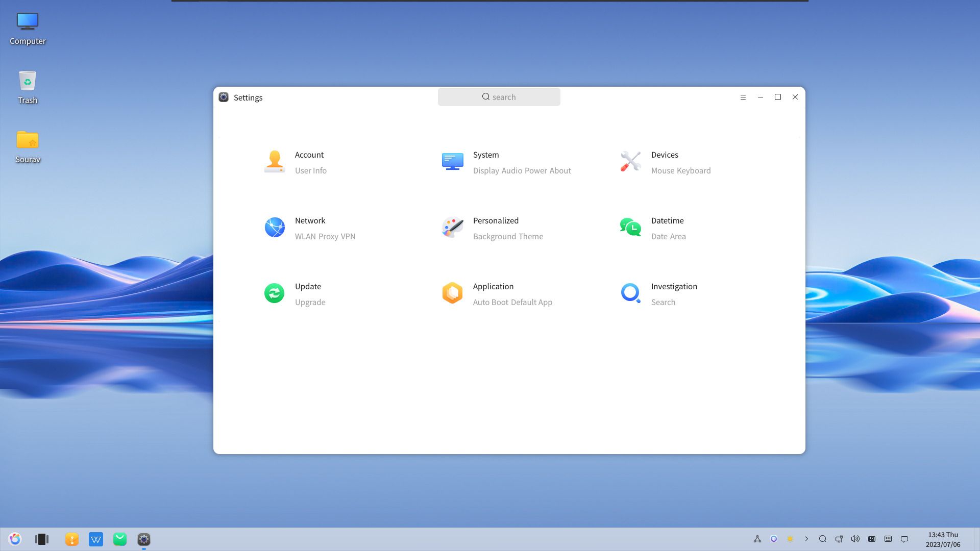980x551 pixels.
Task: Launch WPS Writer from the taskbar
Action: [x=96, y=539]
